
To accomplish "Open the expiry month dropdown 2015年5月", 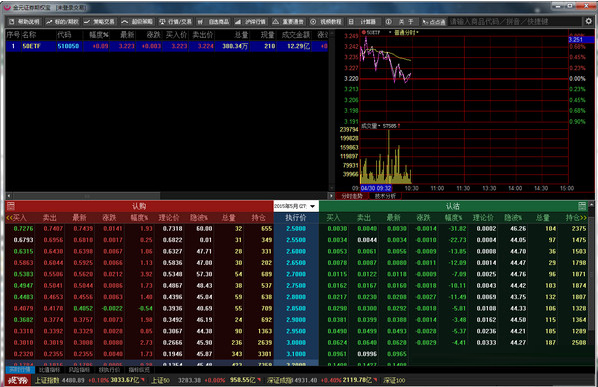I will [x=296, y=206].
